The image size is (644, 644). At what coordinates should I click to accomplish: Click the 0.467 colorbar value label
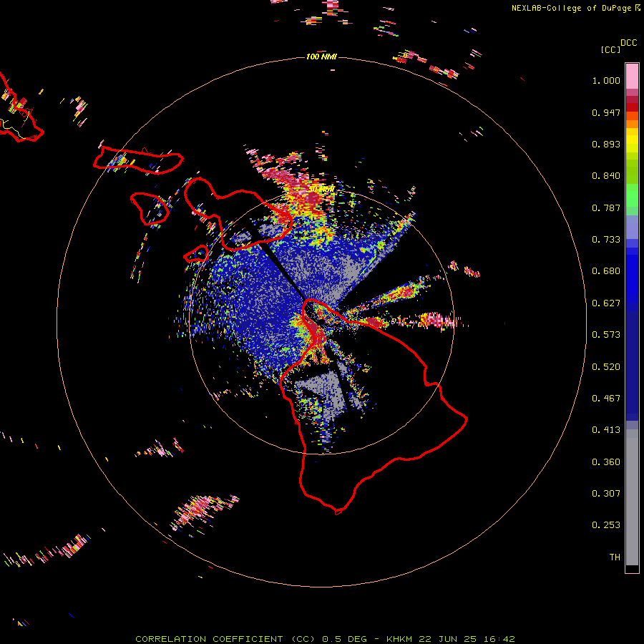point(606,399)
